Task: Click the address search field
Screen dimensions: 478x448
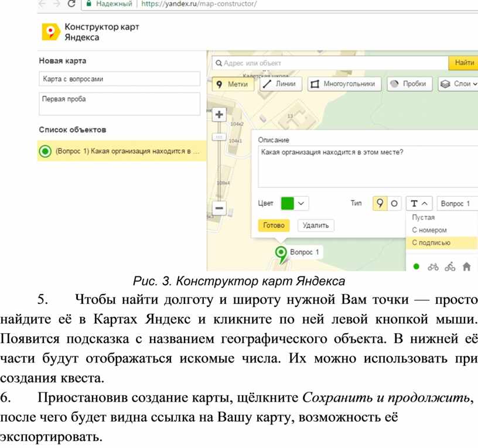Action: [x=330, y=63]
